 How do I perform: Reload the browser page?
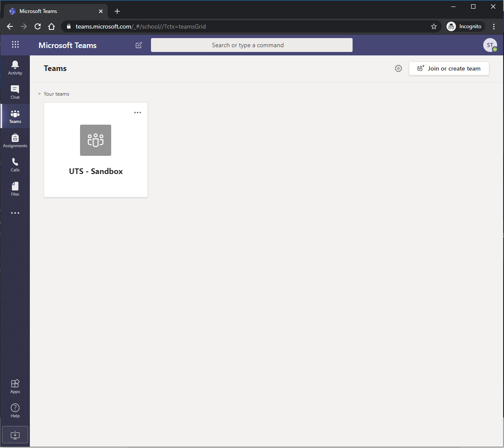pyautogui.click(x=38, y=26)
